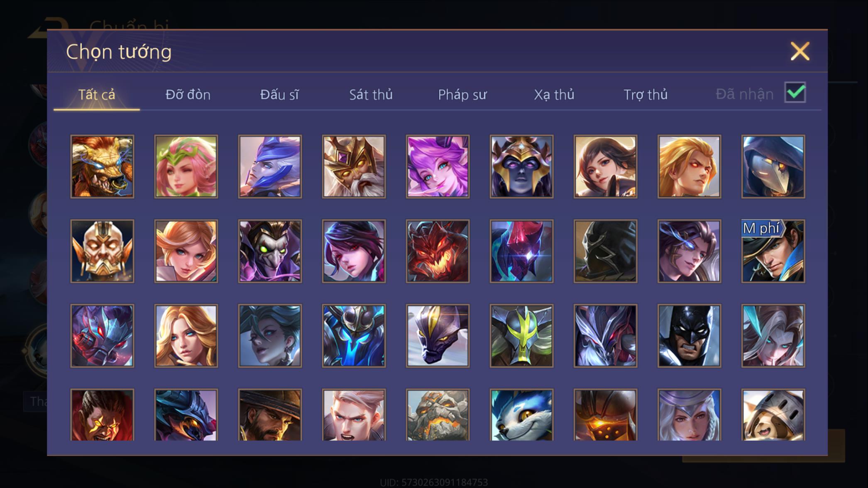Select the Batman hero portrait
868x488 pixels.
[689, 336]
